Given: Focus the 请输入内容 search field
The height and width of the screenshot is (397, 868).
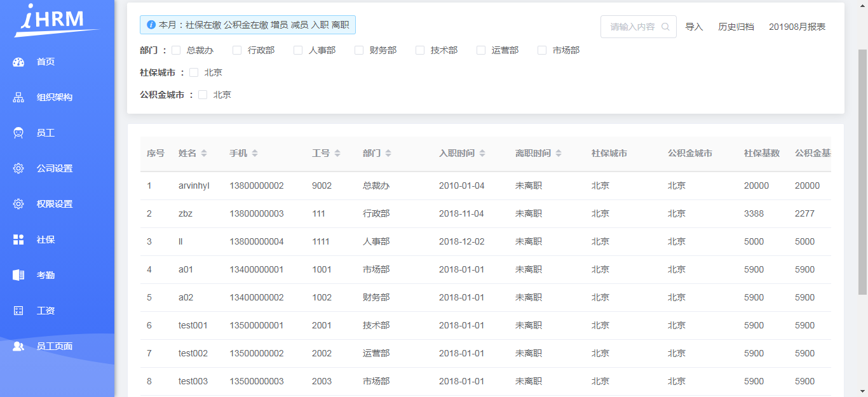Looking at the screenshot, I should tap(639, 27).
